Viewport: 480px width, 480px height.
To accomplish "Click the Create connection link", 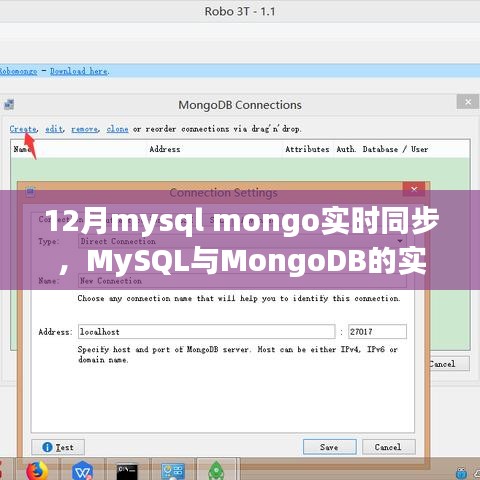I will point(23,129).
